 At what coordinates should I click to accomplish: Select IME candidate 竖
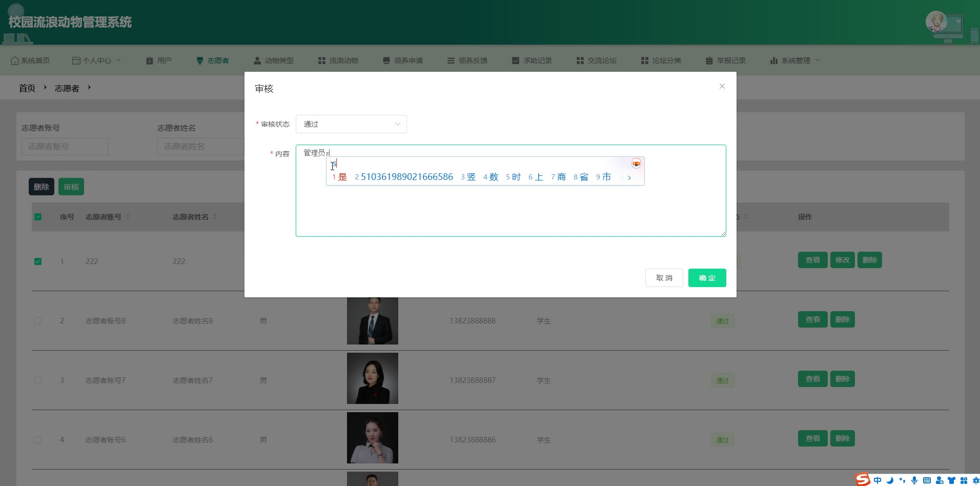tap(468, 177)
